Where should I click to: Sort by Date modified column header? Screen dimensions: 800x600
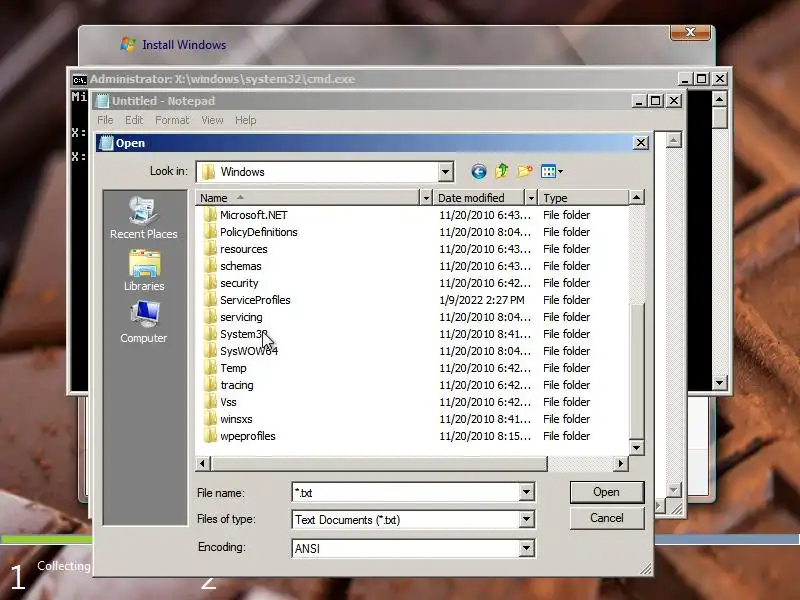[x=479, y=197]
